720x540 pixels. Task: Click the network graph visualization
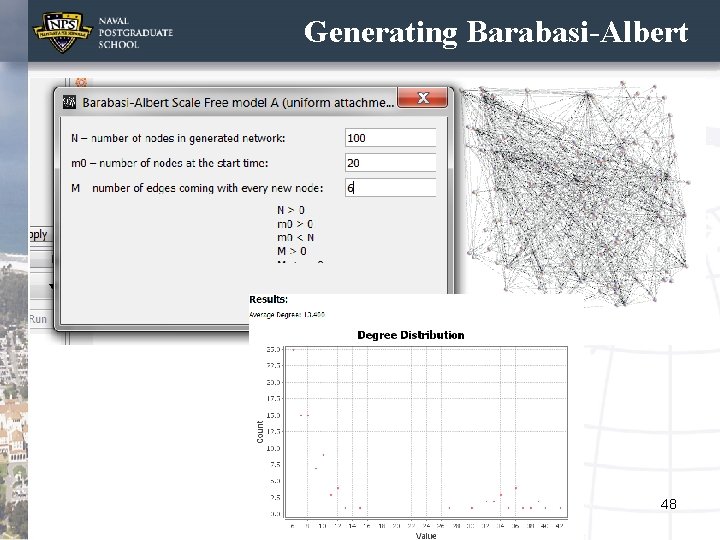pyautogui.click(x=574, y=193)
